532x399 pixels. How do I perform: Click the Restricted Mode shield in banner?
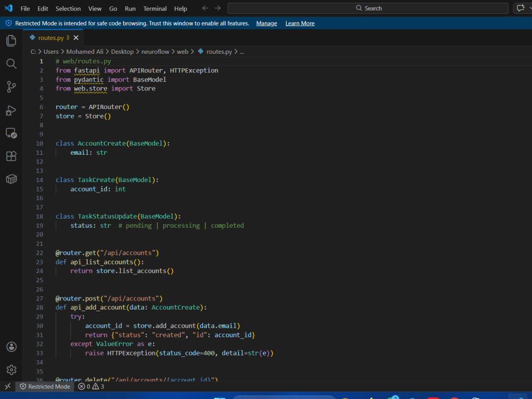click(x=9, y=23)
